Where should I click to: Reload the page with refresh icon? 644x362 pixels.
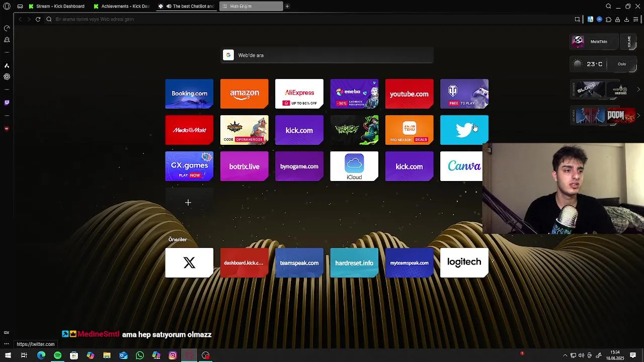pyautogui.click(x=38, y=19)
